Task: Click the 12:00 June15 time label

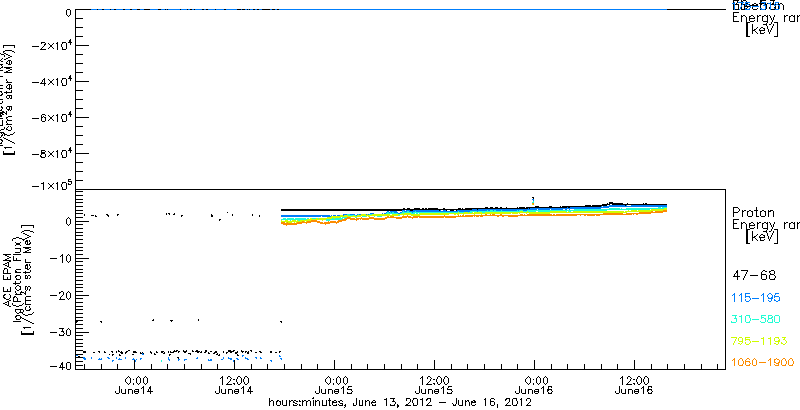Action: [x=435, y=386]
